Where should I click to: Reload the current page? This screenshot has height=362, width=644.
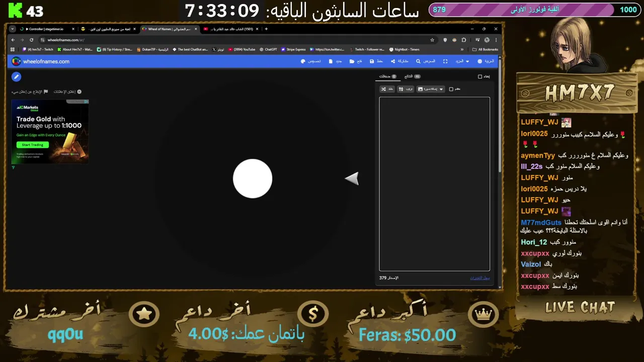point(31,40)
